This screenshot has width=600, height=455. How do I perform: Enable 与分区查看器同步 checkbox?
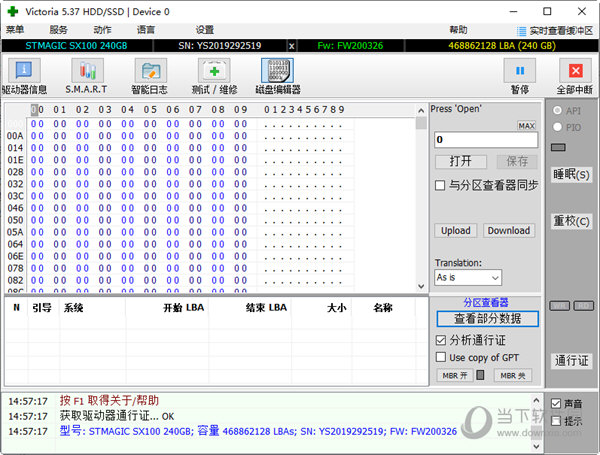[441, 185]
